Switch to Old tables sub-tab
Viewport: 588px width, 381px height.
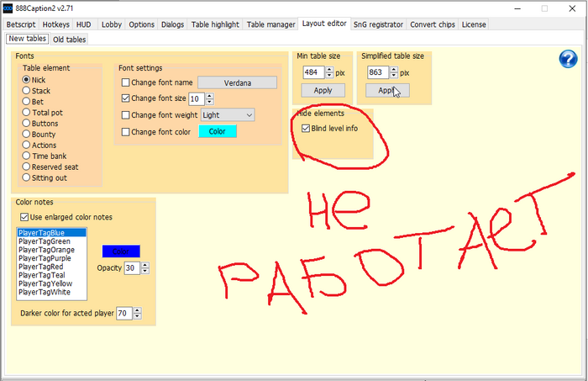[x=70, y=40]
